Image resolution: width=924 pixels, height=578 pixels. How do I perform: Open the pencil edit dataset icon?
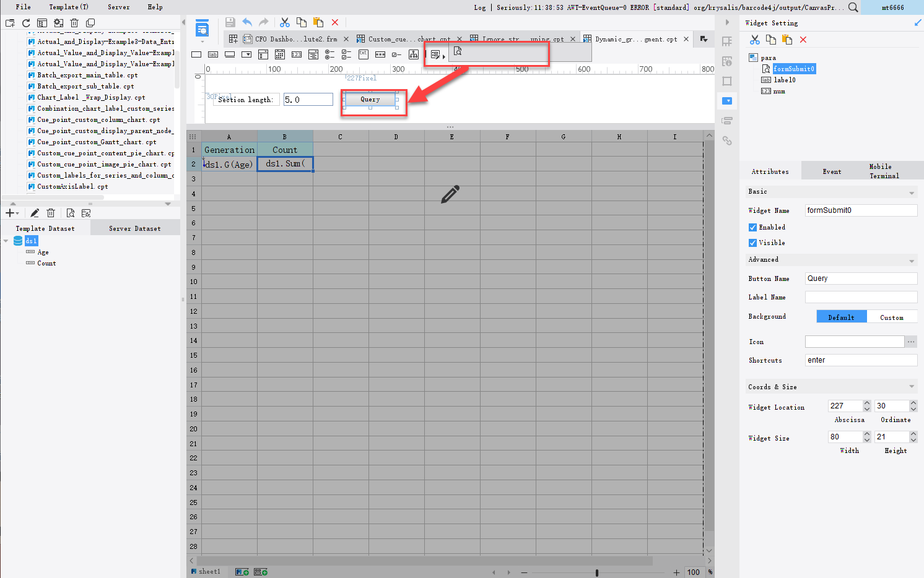tap(35, 213)
